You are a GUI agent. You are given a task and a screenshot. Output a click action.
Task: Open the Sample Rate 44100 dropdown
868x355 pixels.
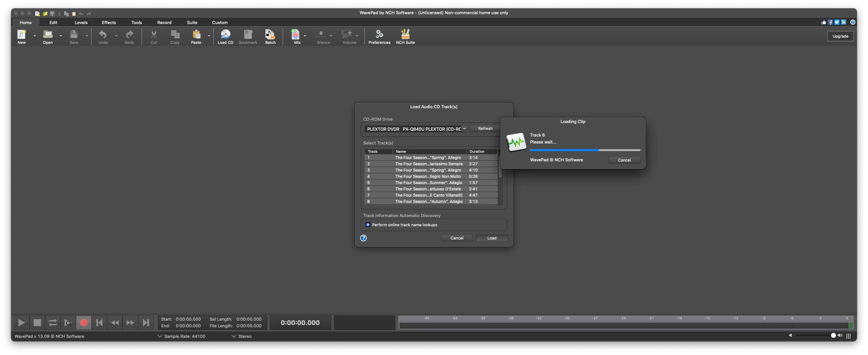coord(181,336)
